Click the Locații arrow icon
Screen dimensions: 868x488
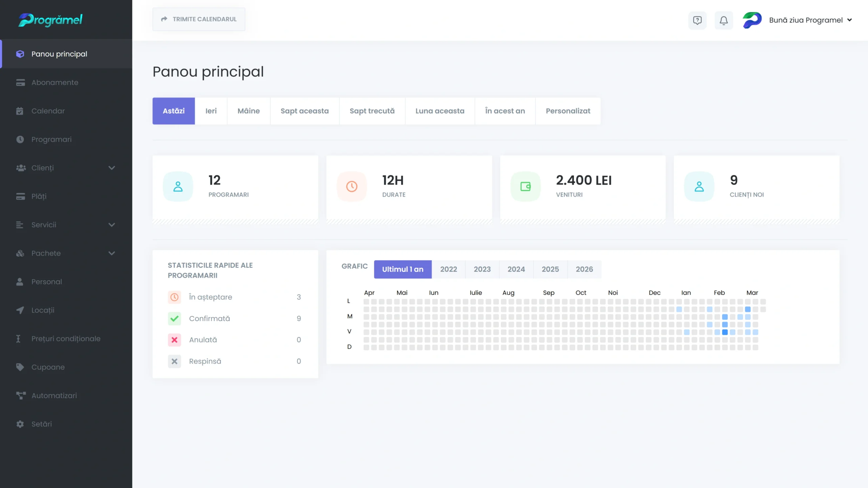(x=20, y=310)
